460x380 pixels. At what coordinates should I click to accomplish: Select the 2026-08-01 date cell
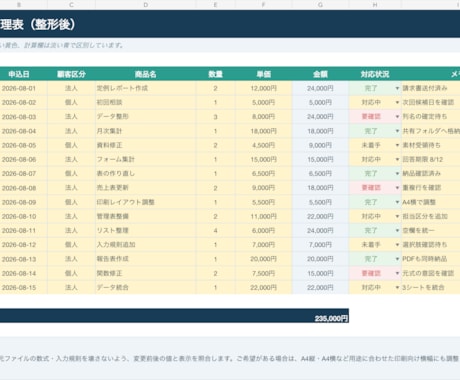coord(23,88)
